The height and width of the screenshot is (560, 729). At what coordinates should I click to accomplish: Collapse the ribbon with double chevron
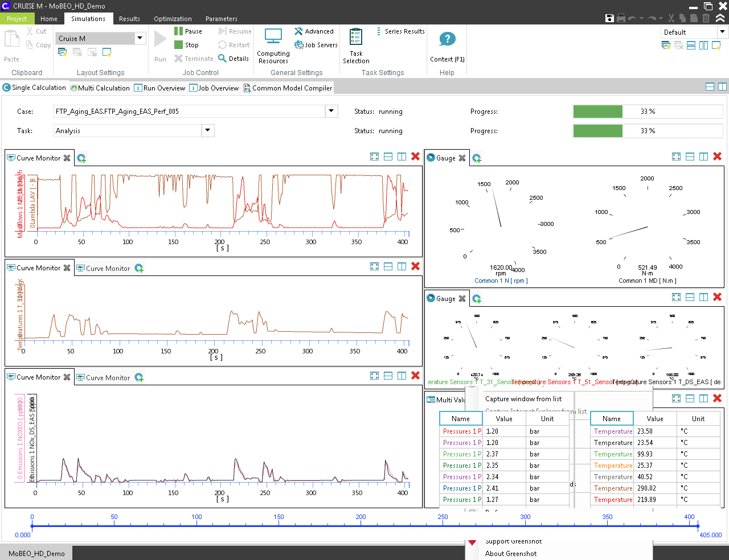click(x=720, y=18)
